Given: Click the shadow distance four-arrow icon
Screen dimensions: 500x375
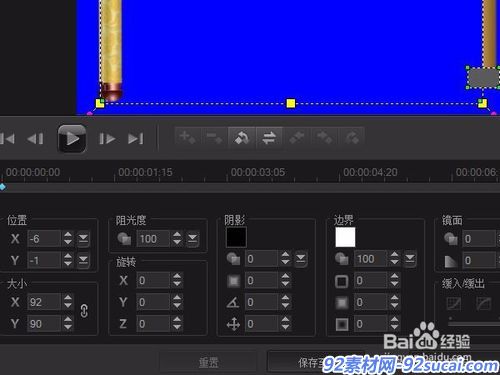Looking at the screenshot, I should (233, 324).
